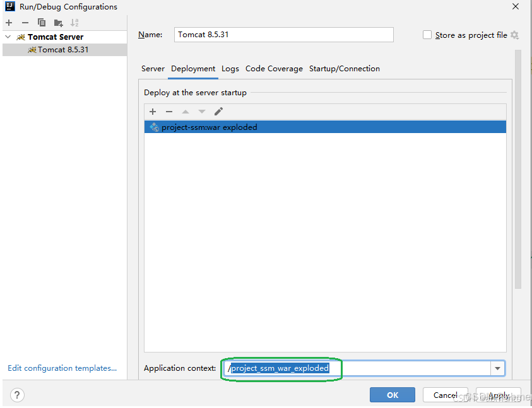The image size is (532, 408).
Task: Copy the selected run configuration
Action: (x=42, y=23)
